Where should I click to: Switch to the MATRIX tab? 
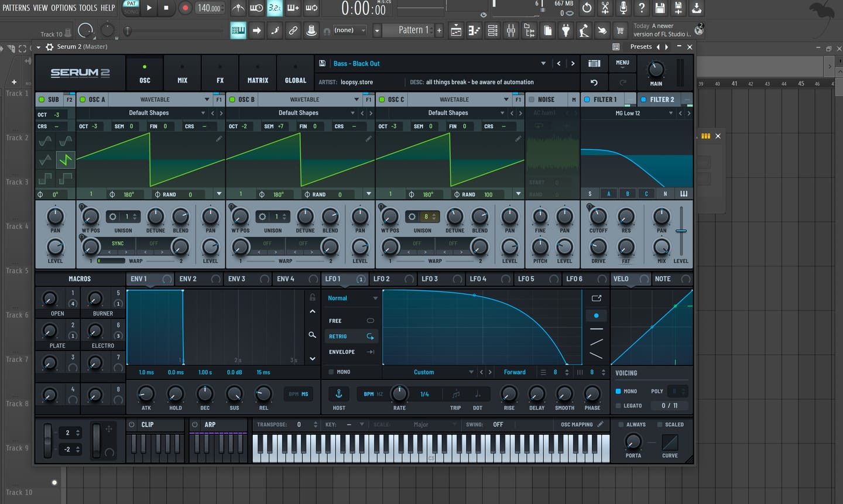click(x=258, y=73)
